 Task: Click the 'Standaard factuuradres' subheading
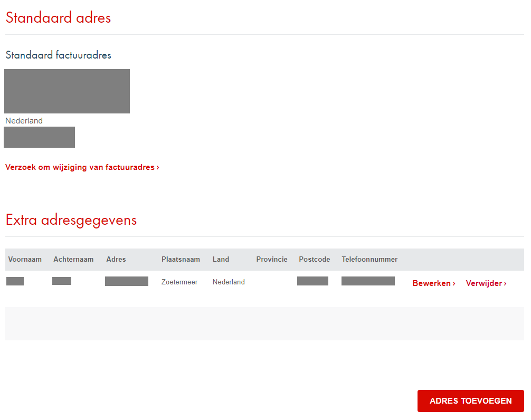click(x=58, y=55)
